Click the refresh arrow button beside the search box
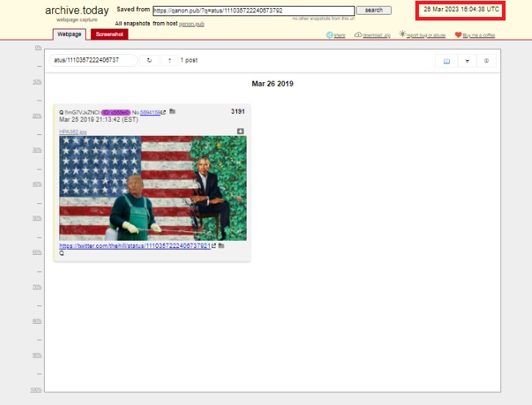 point(149,60)
